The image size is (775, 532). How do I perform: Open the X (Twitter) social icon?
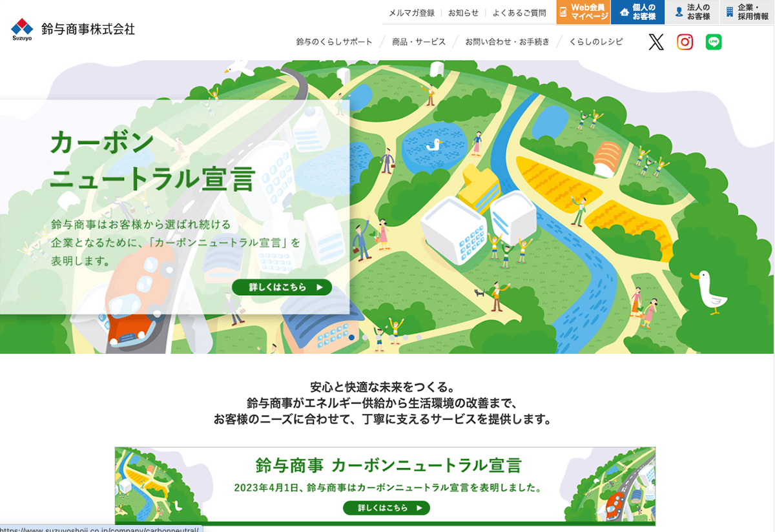(x=656, y=42)
